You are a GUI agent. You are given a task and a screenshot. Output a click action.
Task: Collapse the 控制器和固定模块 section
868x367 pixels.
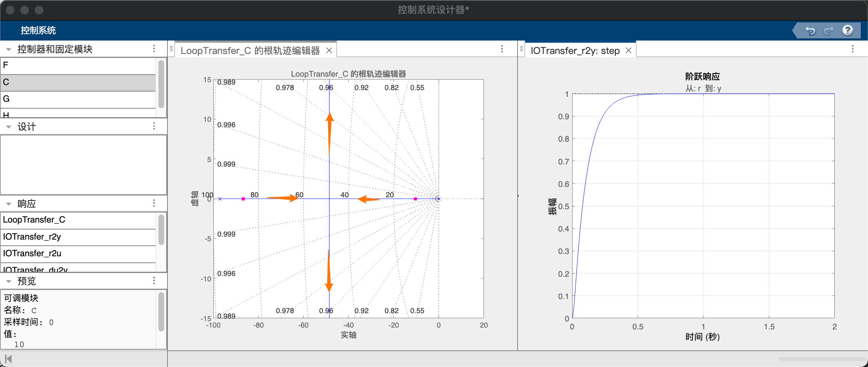pos(9,49)
